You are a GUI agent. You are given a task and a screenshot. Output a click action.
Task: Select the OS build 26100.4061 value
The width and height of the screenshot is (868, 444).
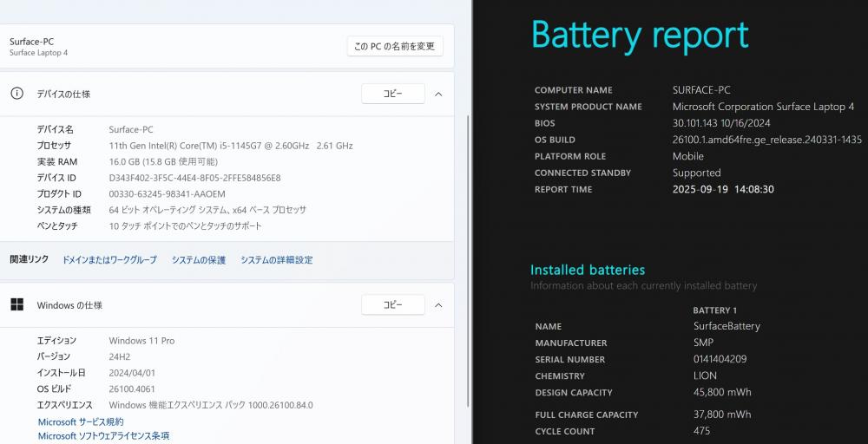[132, 389]
